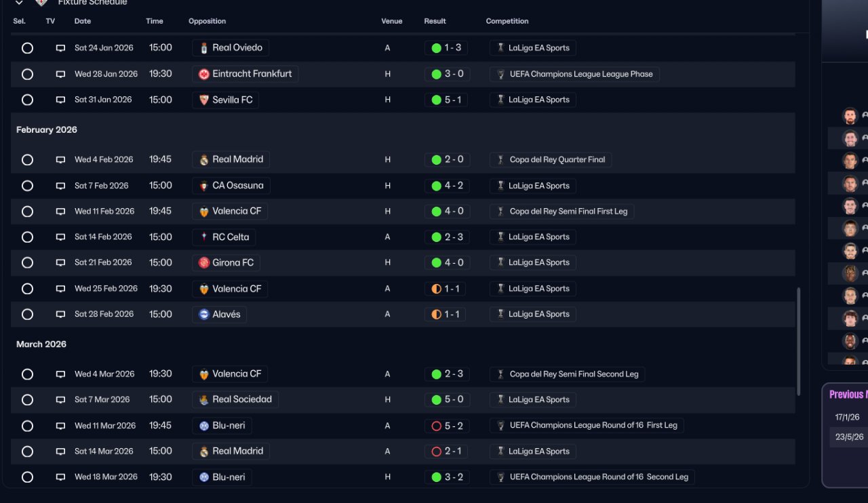
Task: Click the TV icon for Real Oviedo match
Action: click(x=60, y=48)
